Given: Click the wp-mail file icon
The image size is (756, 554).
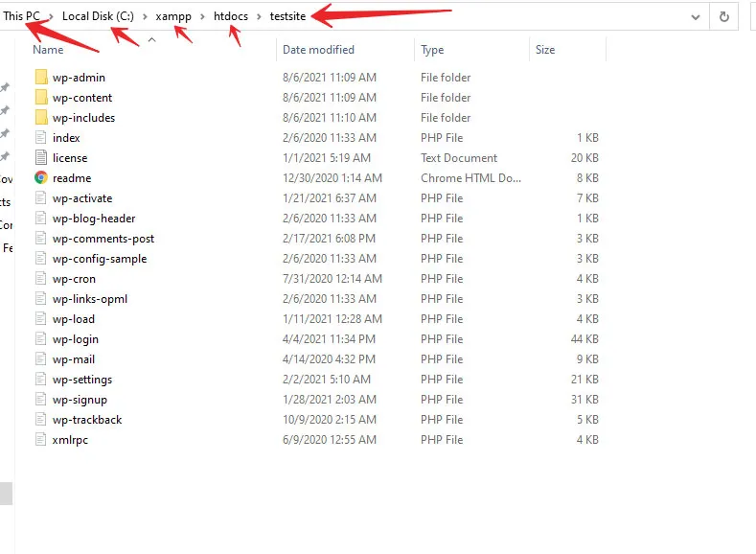Looking at the screenshot, I should click(41, 358).
